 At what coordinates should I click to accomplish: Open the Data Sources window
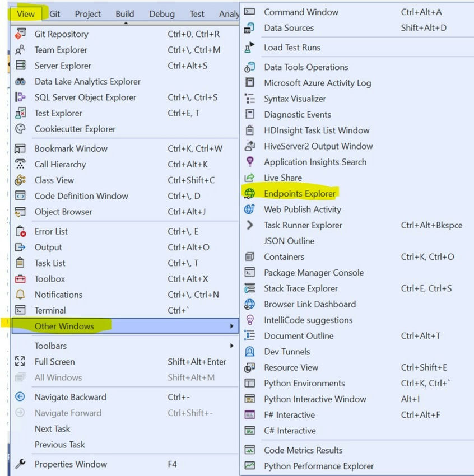click(289, 27)
